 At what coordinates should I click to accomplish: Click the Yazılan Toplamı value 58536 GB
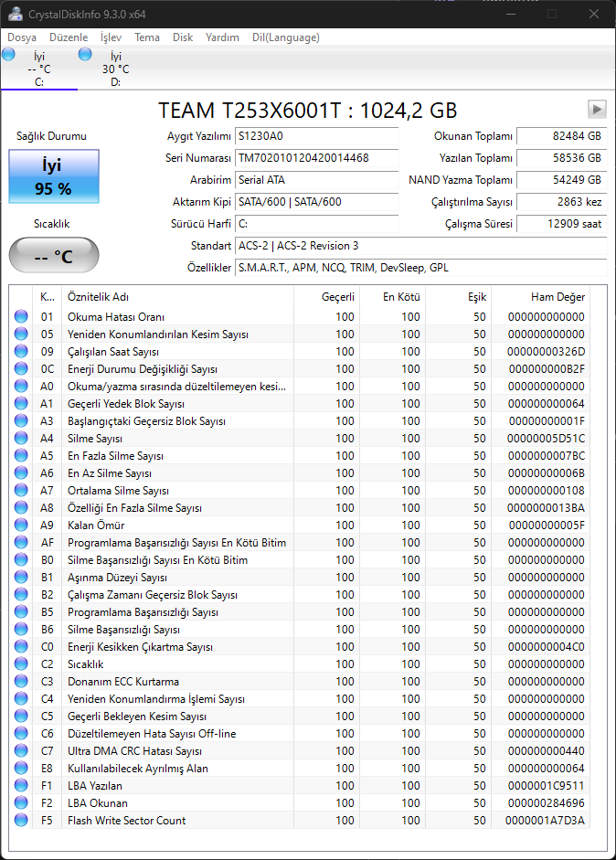[562, 158]
